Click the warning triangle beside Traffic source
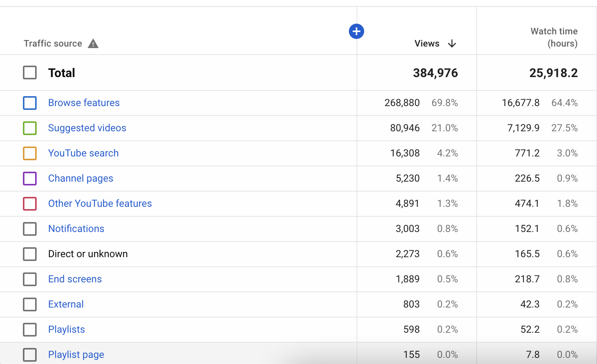The height and width of the screenshot is (364, 597). tap(93, 43)
